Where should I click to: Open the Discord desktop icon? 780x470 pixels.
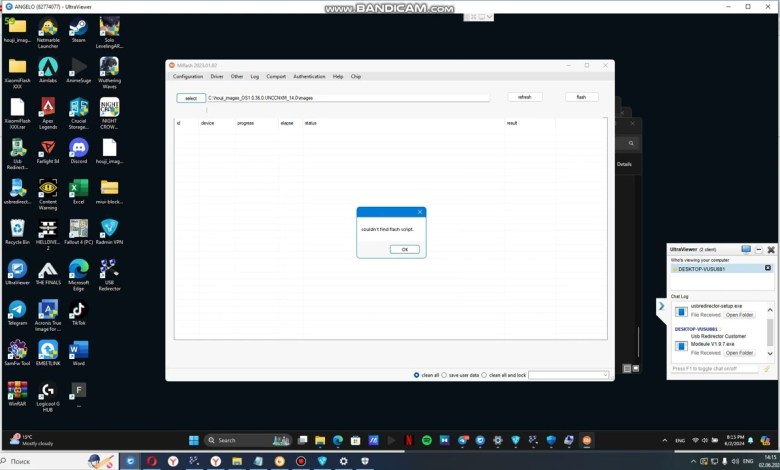pos(79,151)
